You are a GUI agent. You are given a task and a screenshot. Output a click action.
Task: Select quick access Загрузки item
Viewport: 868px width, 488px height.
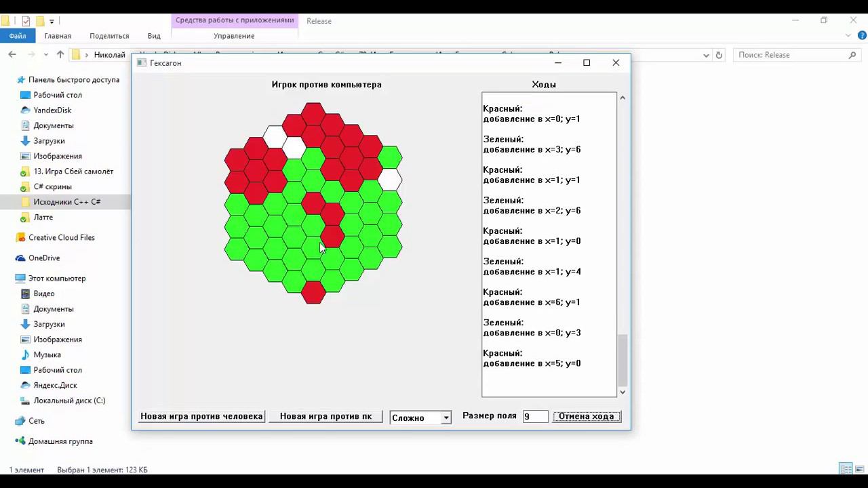(49, 141)
